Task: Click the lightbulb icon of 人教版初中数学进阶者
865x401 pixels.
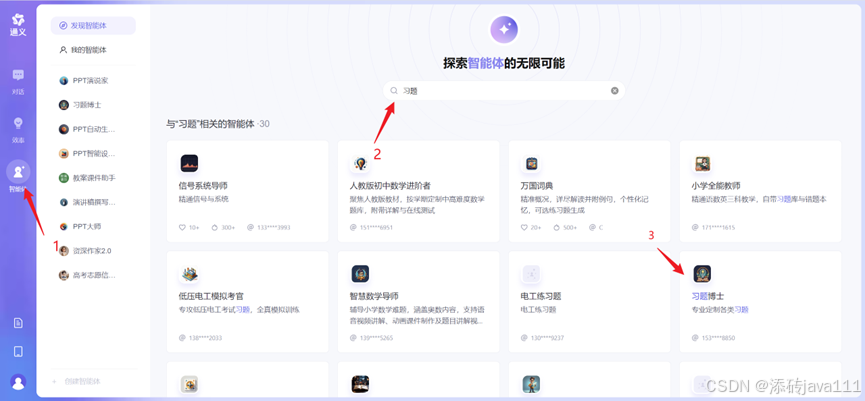Action: point(360,163)
